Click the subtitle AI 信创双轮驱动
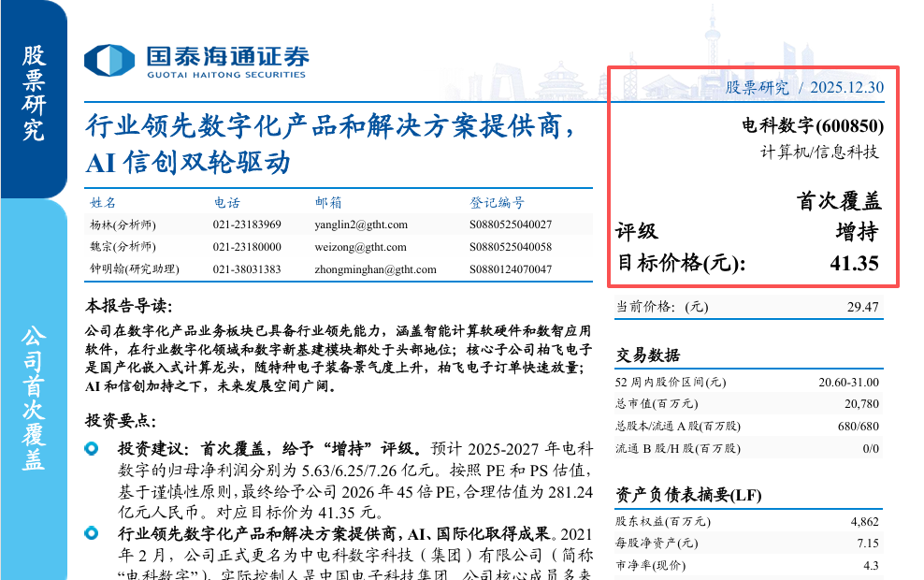This screenshot has height=580, width=924. point(188,162)
